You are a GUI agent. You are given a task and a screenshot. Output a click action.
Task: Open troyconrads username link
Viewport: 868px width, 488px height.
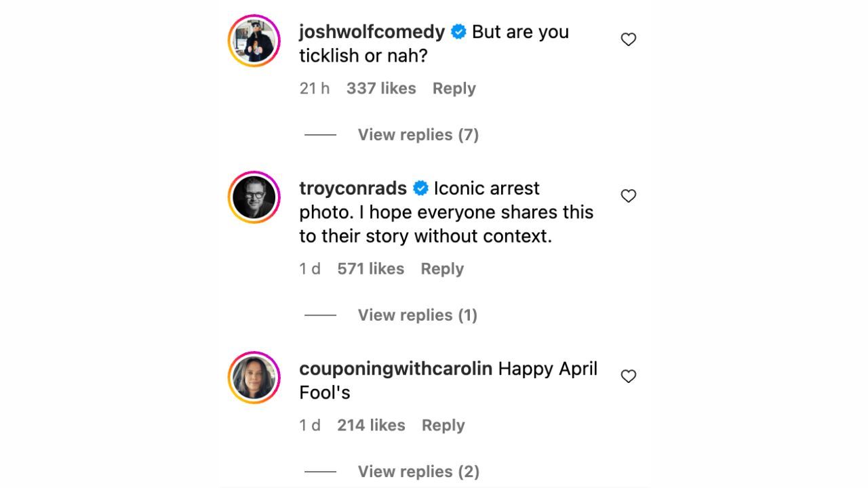[353, 188]
